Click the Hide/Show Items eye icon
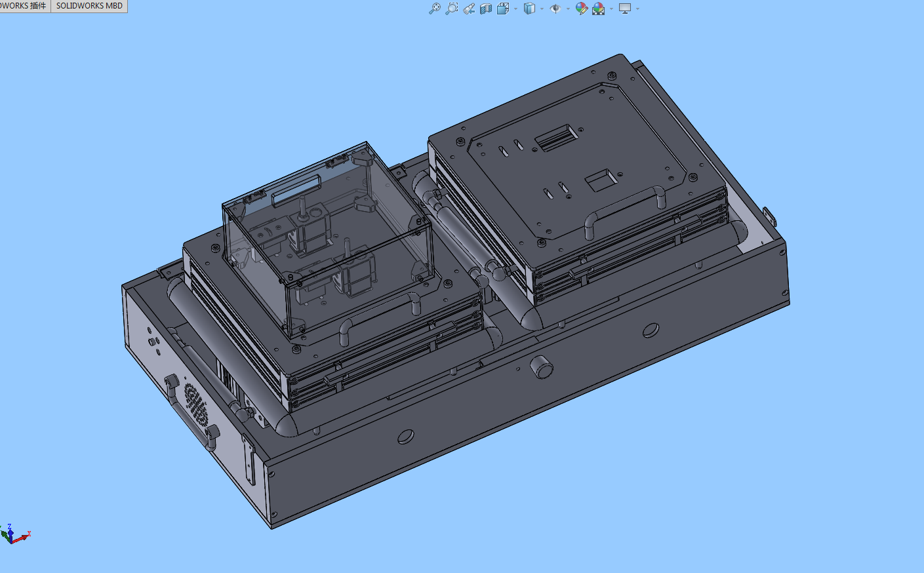Screen dimensions: 924x573 555,9
